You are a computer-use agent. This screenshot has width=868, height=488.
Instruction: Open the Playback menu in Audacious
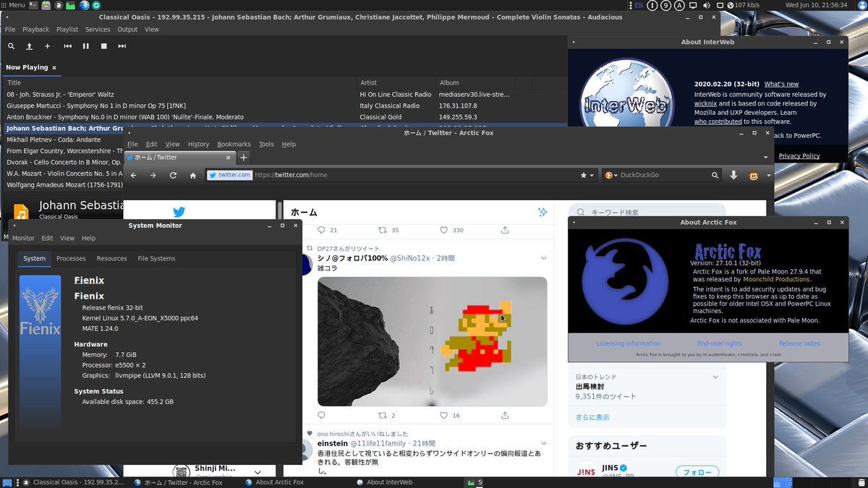coord(35,30)
